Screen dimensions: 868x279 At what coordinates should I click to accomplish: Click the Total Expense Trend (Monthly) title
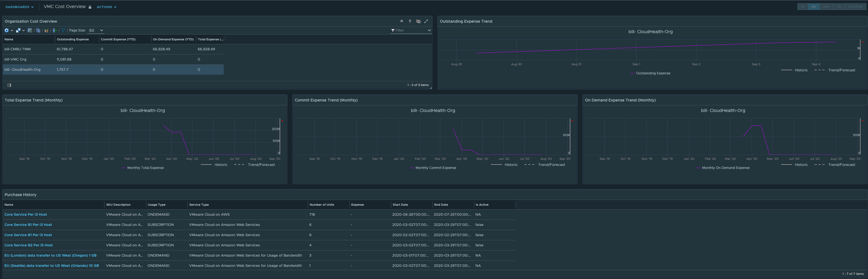click(x=34, y=100)
